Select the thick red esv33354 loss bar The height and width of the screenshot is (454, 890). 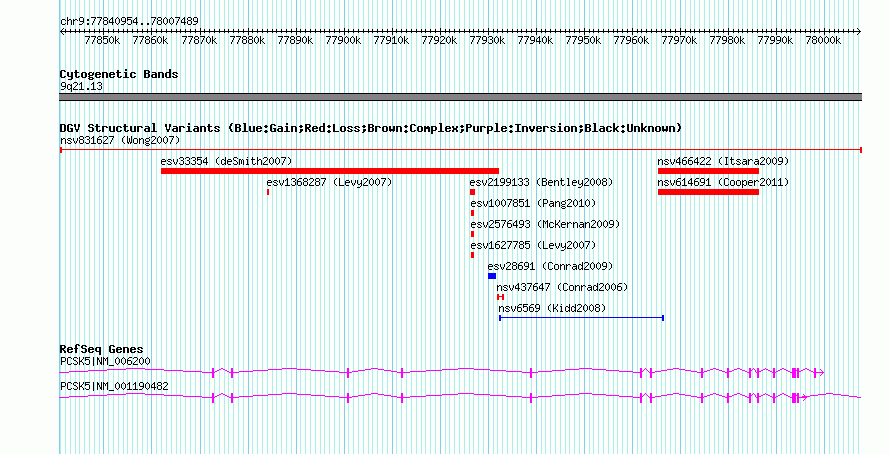[x=330, y=171]
